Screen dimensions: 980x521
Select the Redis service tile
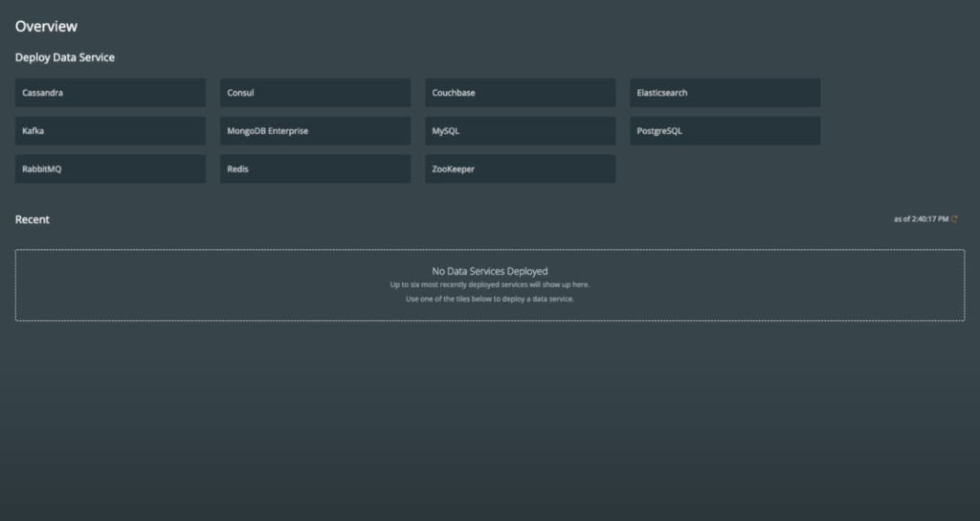click(315, 170)
